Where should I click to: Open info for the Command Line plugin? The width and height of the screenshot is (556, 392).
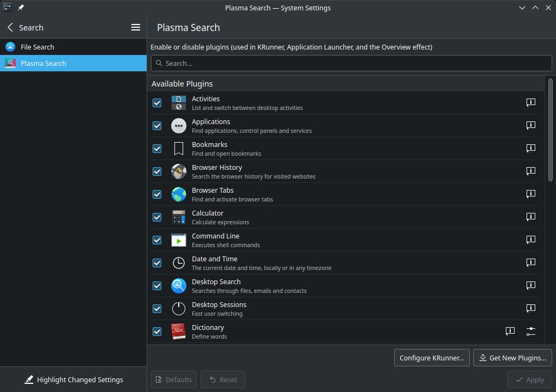click(x=530, y=240)
